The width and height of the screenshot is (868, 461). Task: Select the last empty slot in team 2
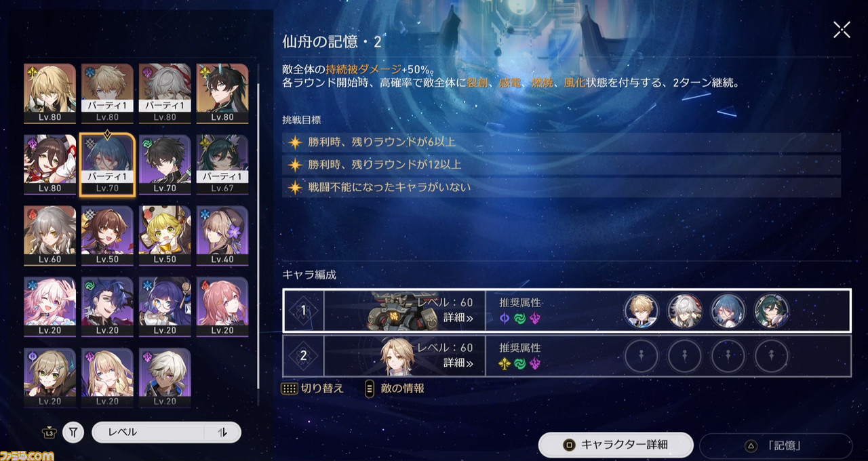772,355
